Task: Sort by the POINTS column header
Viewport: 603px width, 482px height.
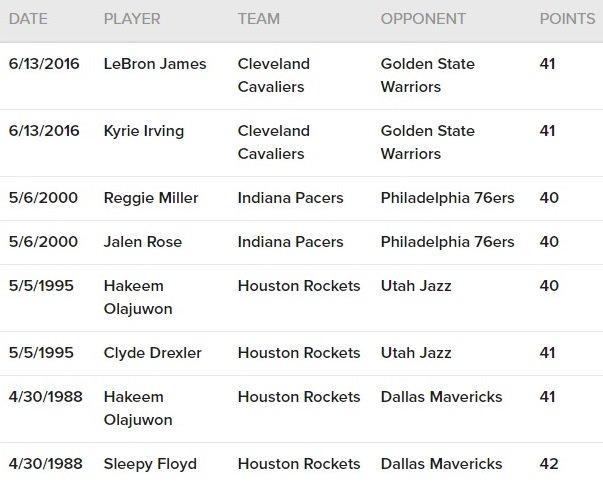Action: tap(567, 19)
